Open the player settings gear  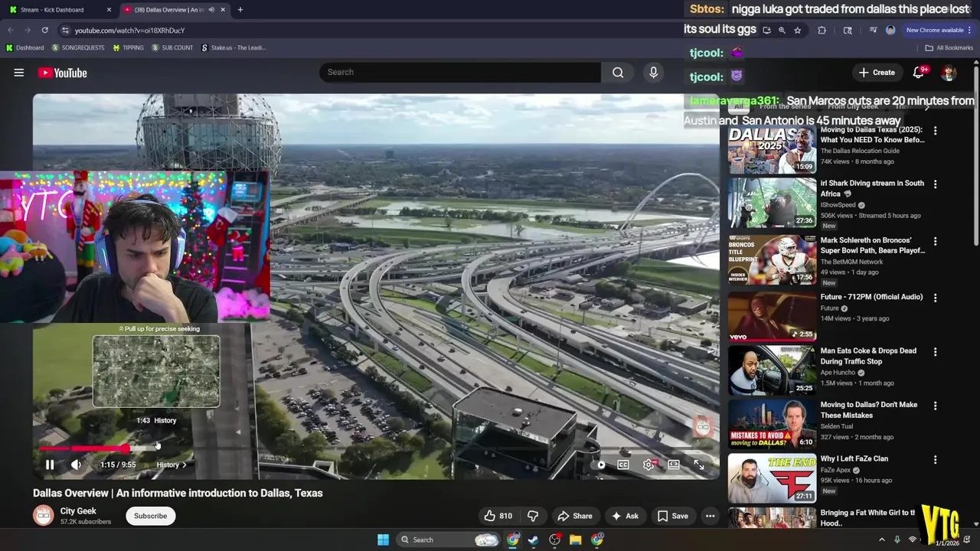click(x=648, y=465)
